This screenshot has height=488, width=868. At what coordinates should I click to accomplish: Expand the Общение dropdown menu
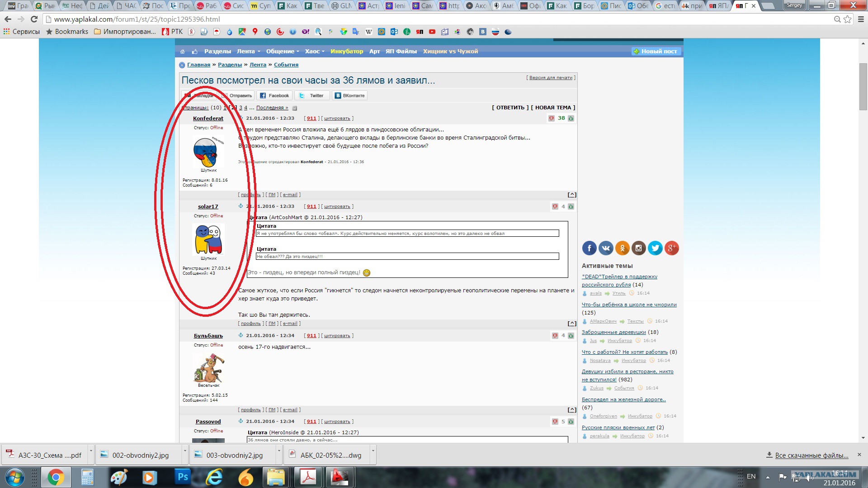(x=283, y=52)
